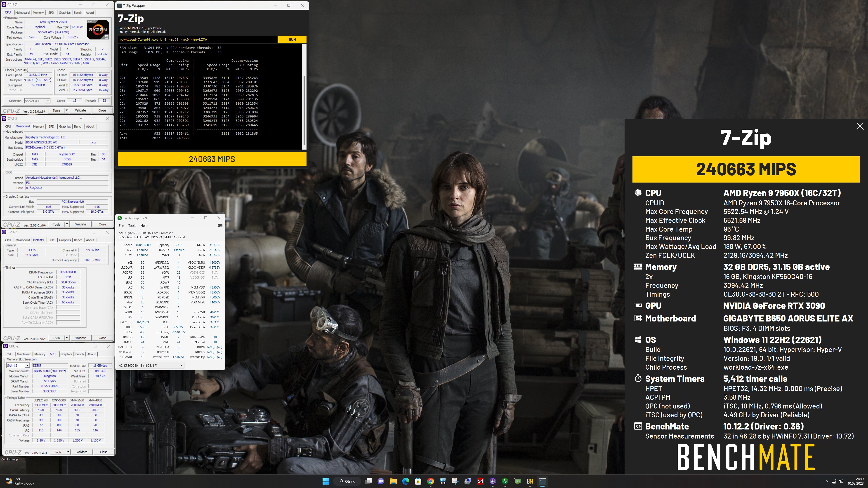
Task: Close the BenchMate 7-Zip result panel
Action: pos(860,126)
